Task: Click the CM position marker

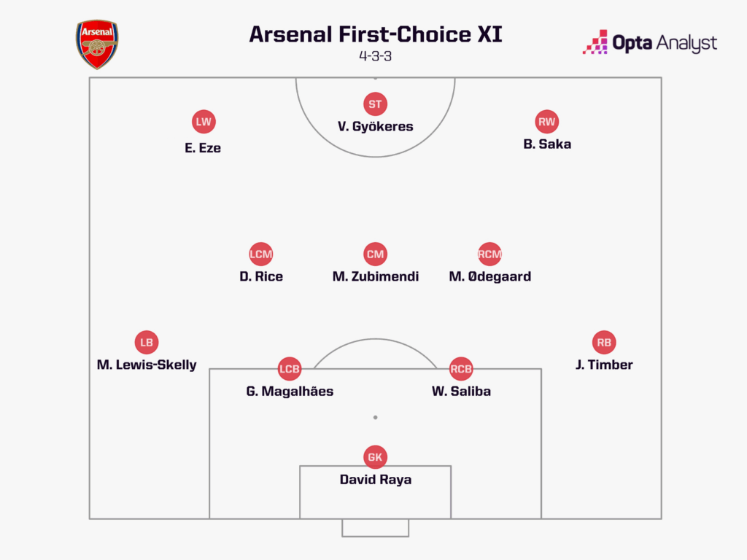Action: (375, 254)
